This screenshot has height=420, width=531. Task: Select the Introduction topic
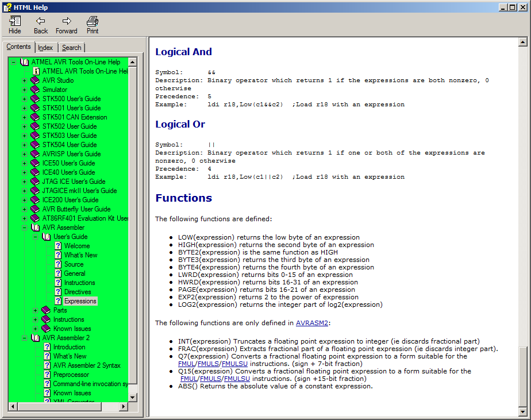click(x=70, y=347)
